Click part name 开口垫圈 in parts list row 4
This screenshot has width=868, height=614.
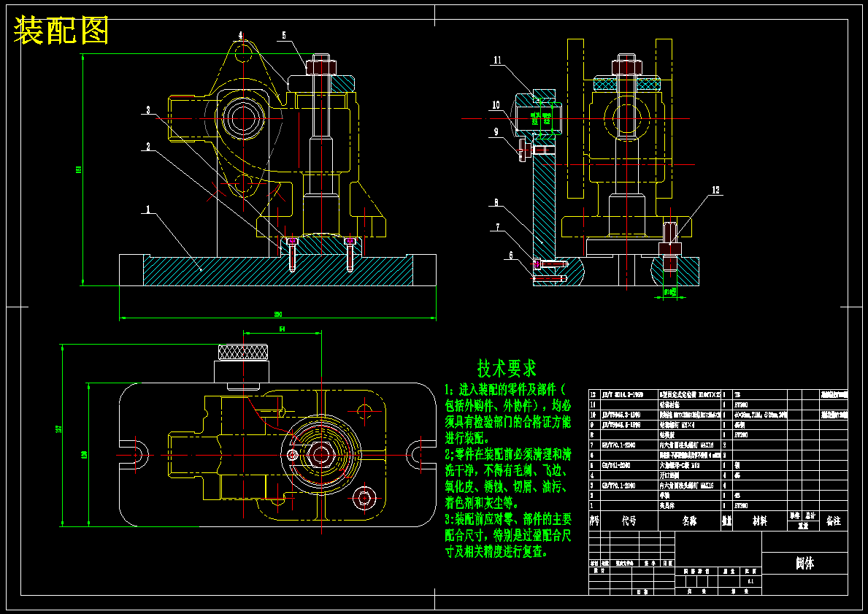click(669, 475)
